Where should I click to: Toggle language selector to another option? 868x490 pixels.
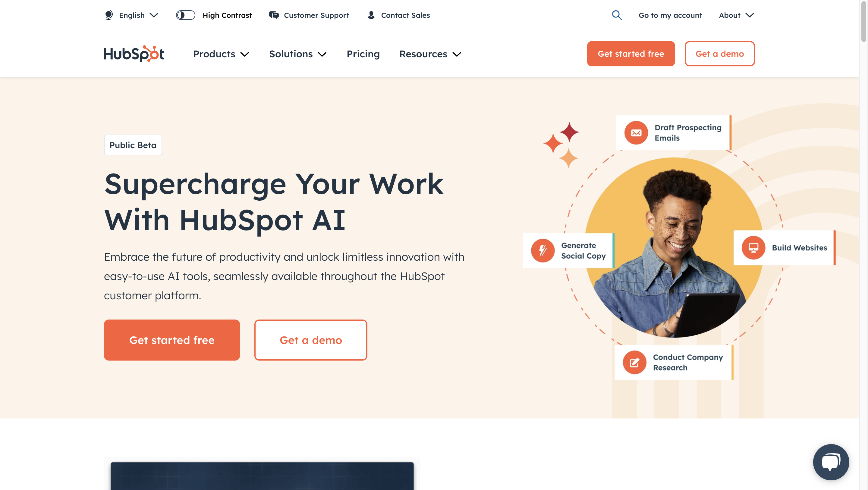tap(131, 15)
